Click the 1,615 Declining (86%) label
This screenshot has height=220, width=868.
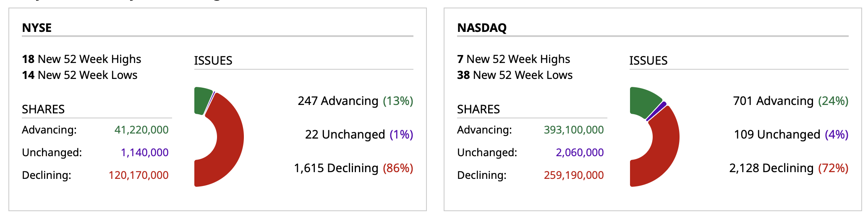coord(353,168)
